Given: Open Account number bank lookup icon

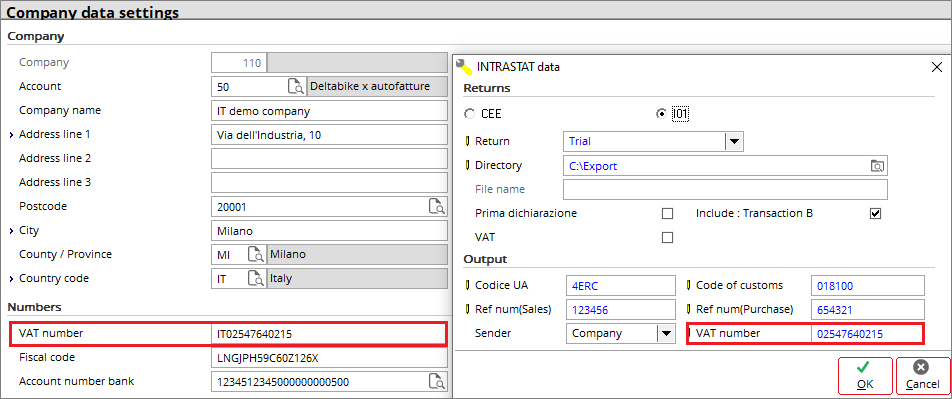Looking at the screenshot, I should click(x=437, y=381).
